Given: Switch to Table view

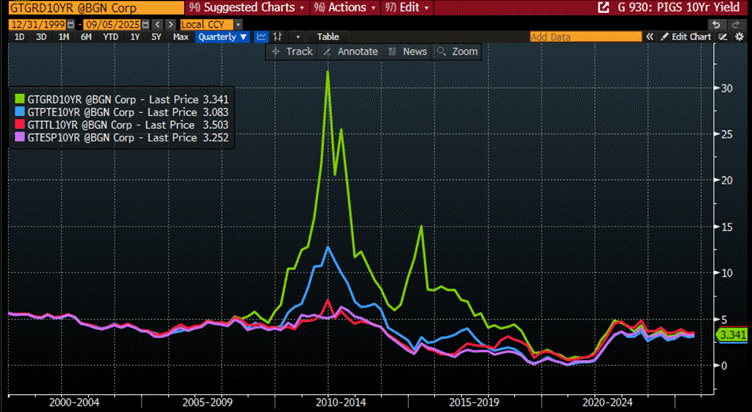Looking at the screenshot, I should [328, 37].
